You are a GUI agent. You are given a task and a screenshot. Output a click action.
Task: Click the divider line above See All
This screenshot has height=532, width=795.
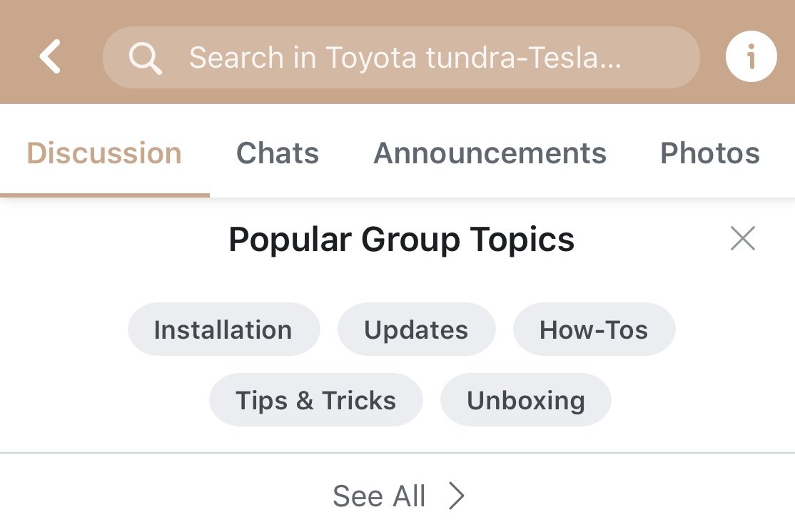pyautogui.click(x=397, y=453)
